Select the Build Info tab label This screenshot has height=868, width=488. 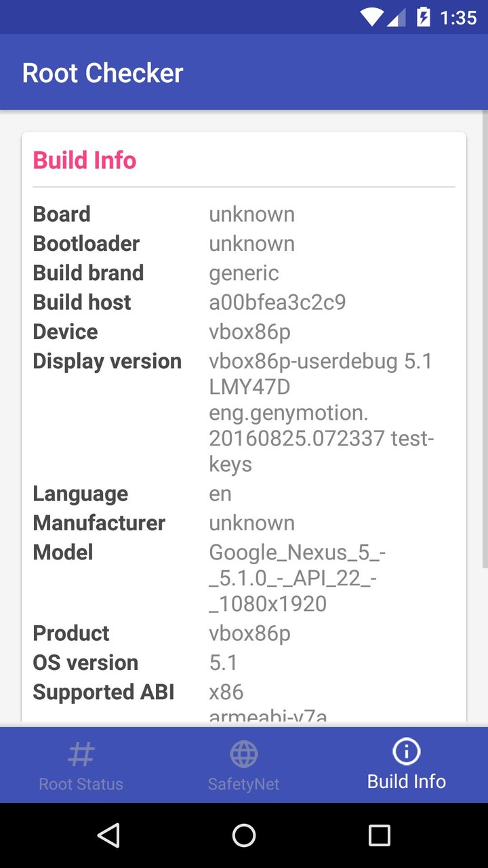point(406,781)
